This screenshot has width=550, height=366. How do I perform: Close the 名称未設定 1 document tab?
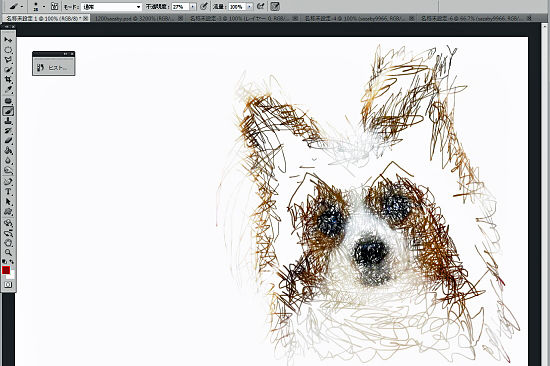click(85, 18)
